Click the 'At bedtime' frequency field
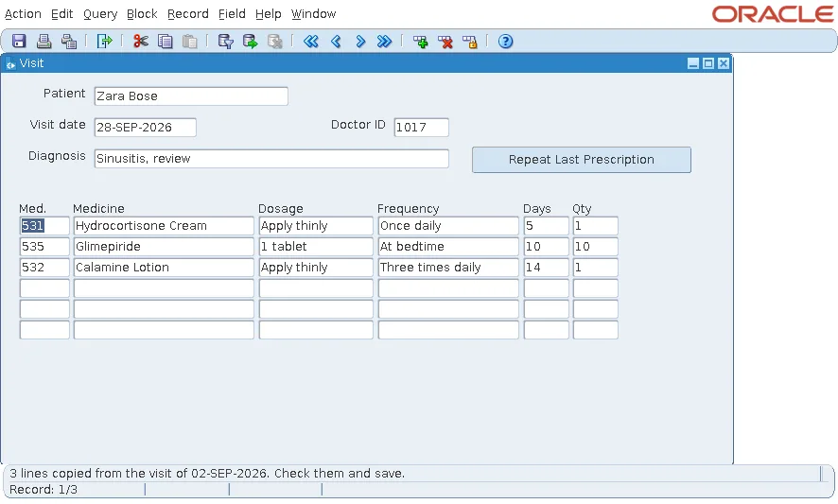The image size is (838, 504). pos(448,247)
